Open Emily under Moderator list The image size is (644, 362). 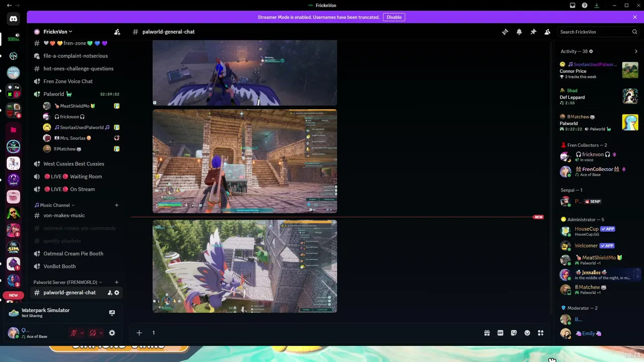coord(598,333)
